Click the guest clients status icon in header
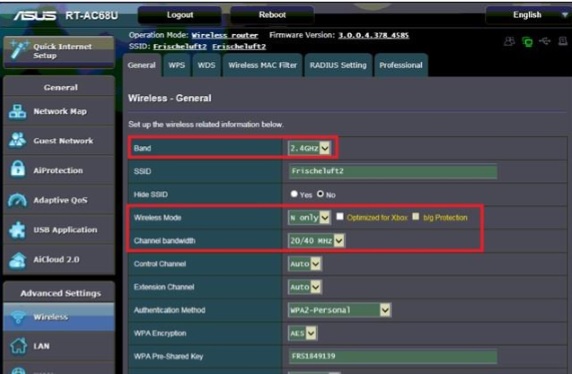 (509, 42)
